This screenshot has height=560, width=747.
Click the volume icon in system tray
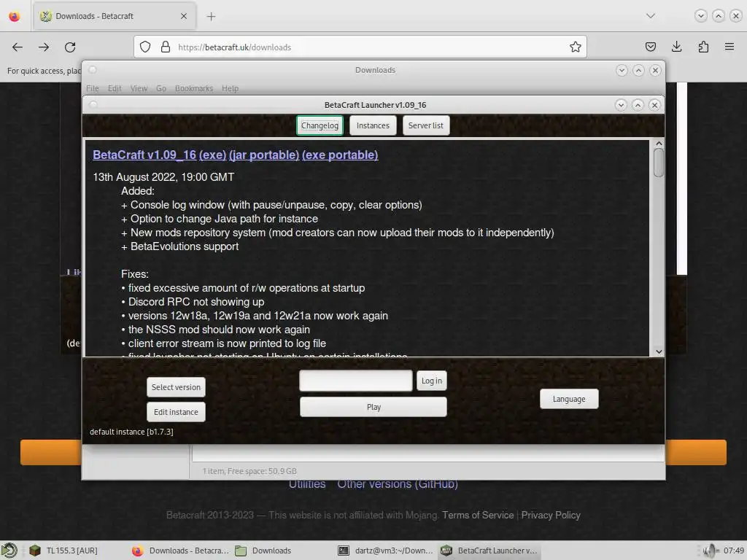tap(710, 551)
